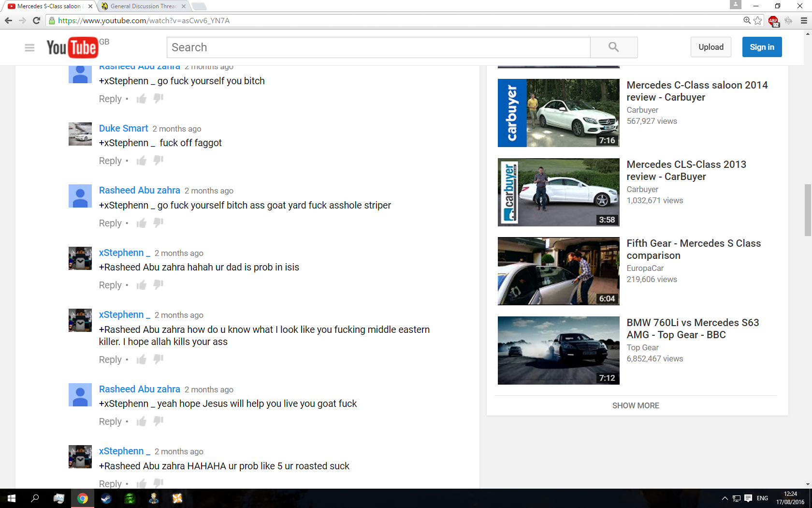This screenshot has height=508, width=812.
Task: Click the browser forward arrow
Action: point(22,20)
